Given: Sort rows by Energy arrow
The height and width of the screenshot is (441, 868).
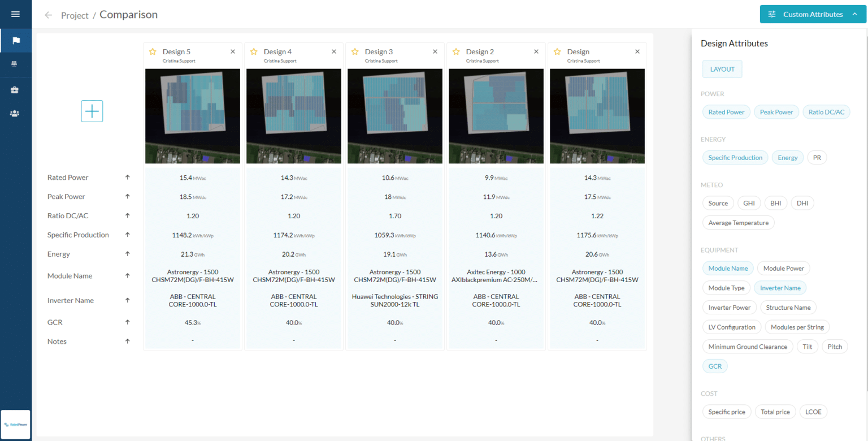Looking at the screenshot, I should [x=128, y=254].
